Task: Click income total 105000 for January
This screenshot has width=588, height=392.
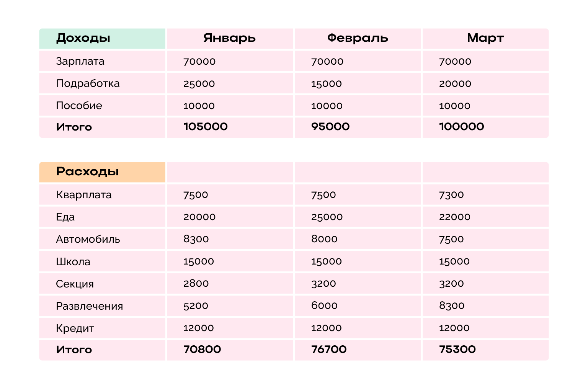Action: (206, 127)
